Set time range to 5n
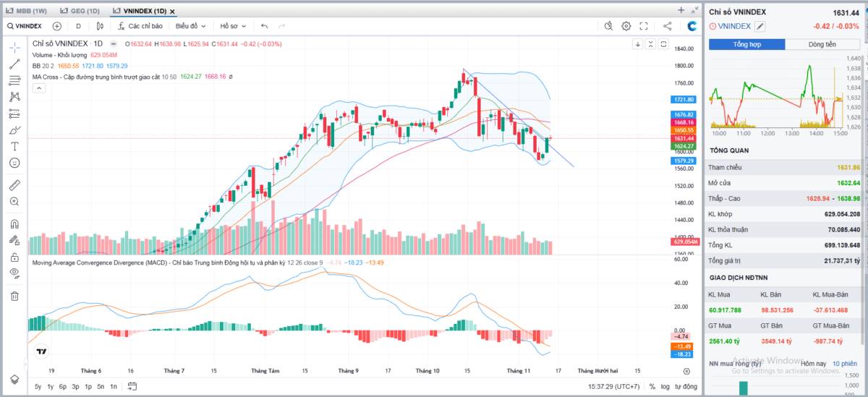This screenshot has height=397, width=868. pyautogui.click(x=101, y=386)
